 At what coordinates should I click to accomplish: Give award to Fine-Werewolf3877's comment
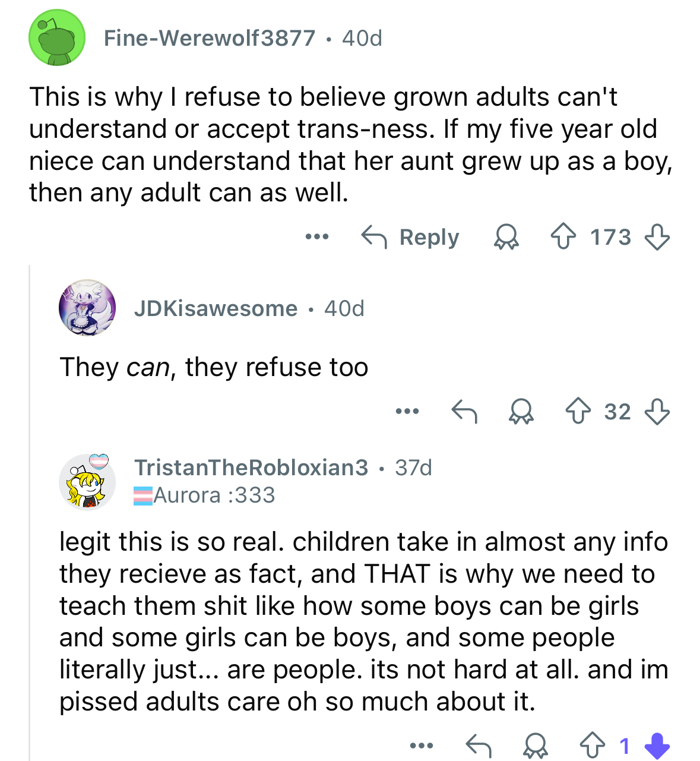[506, 238]
